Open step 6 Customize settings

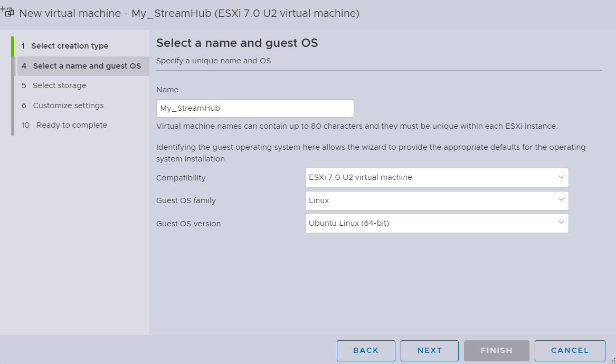(68, 106)
